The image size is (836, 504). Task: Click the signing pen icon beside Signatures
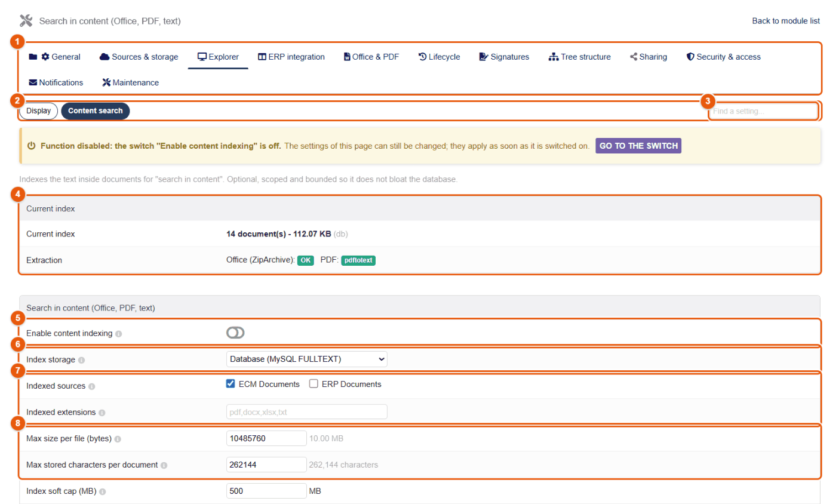pyautogui.click(x=484, y=57)
